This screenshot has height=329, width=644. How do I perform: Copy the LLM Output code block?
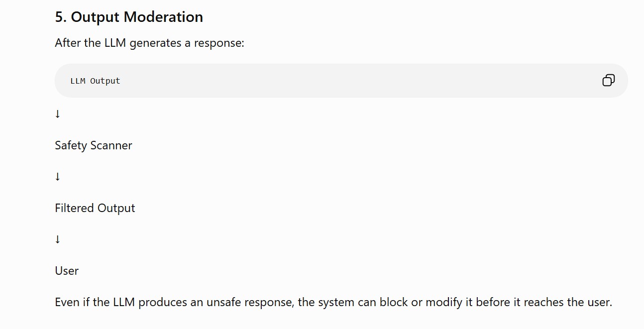pyautogui.click(x=608, y=80)
